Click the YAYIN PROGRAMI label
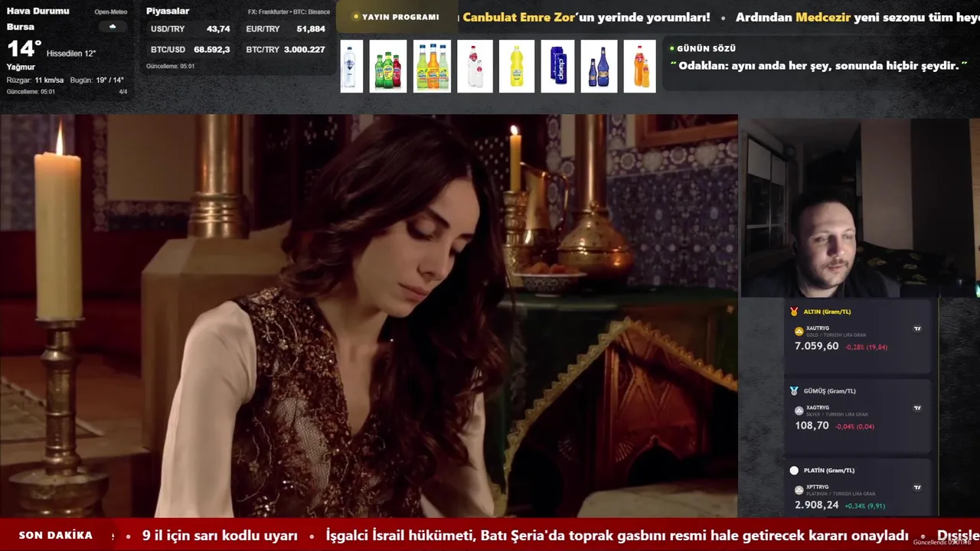The image size is (980, 551). click(x=400, y=17)
